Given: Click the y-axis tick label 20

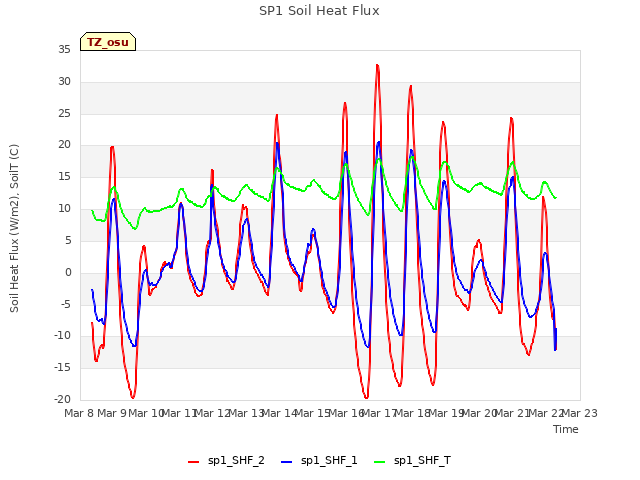Looking at the screenshot, I should pyautogui.click(x=64, y=145).
